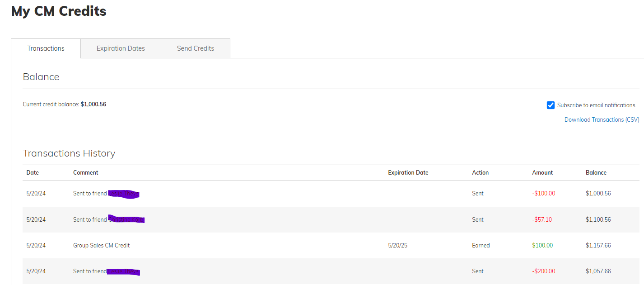This screenshot has height=285, width=644.
Task: Download Transactions (CSV) link
Action: (x=602, y=120)
